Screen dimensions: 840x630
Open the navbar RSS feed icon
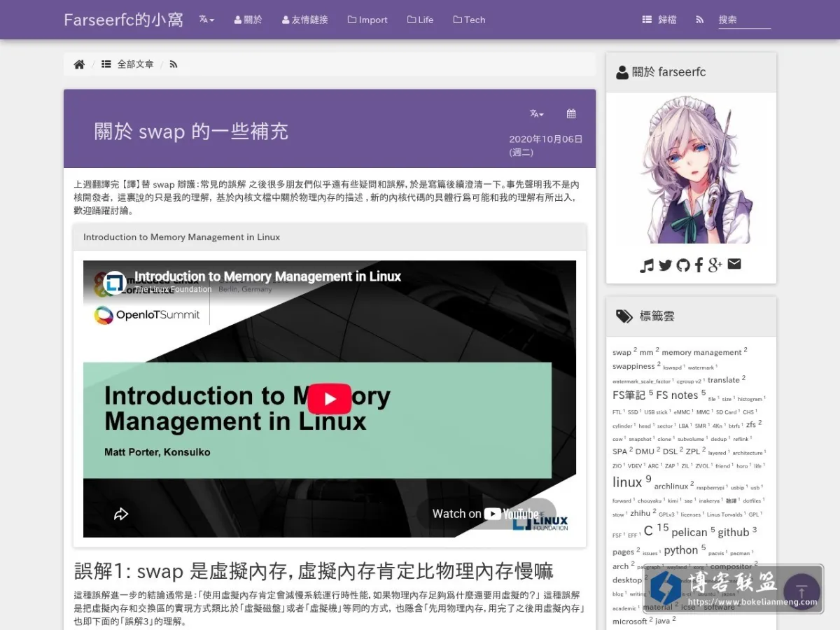pyautogui.click(x=699, y=20)
